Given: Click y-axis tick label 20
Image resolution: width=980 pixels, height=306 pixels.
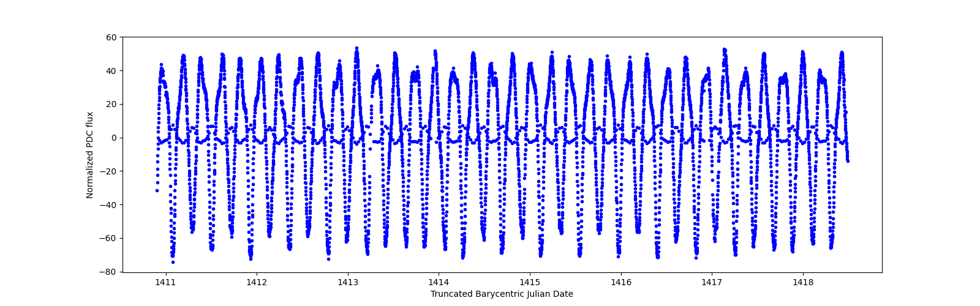Looking at the screenshot, I should tap(111, 105).
